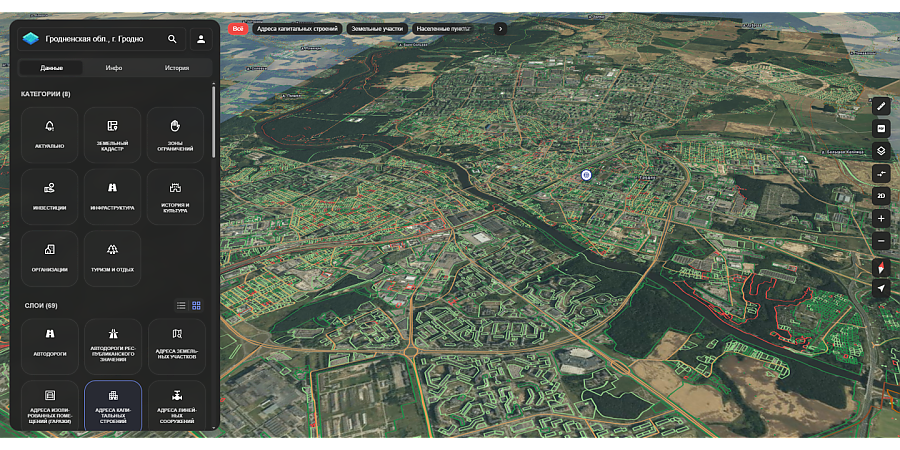900x450 pixels.
Task: Open the Земельный кадастр category
Action: 112,135
